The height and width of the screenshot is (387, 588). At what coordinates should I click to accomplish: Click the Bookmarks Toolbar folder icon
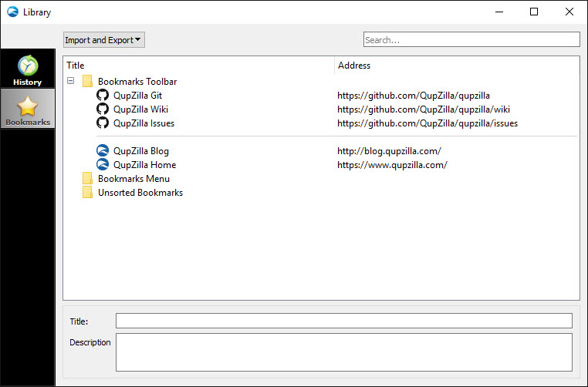tap(87, 81)
